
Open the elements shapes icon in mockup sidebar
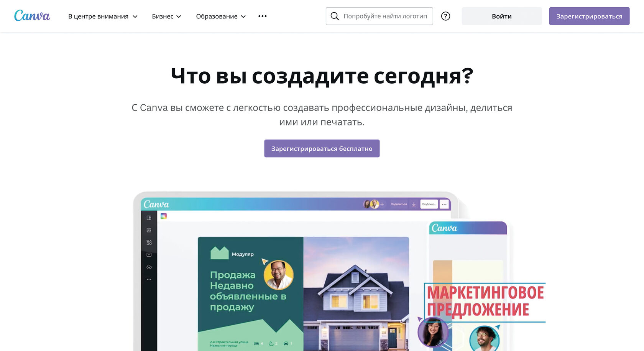click(x=149, y=242)
